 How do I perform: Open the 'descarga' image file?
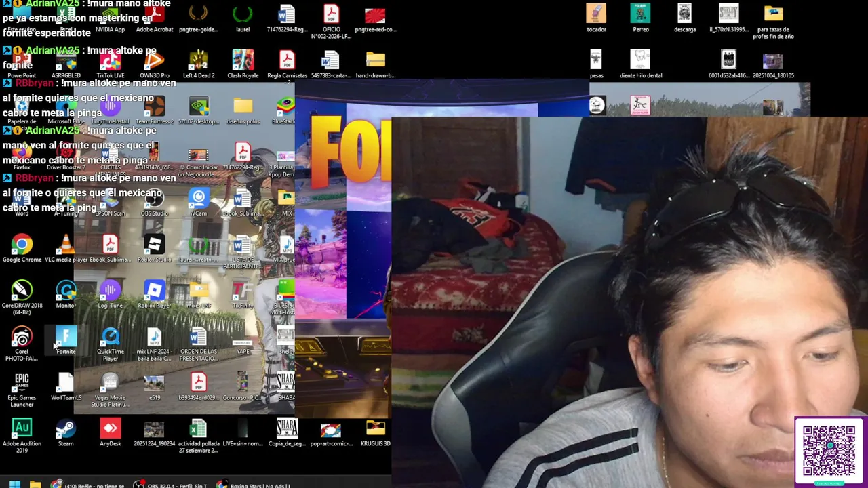point(684,18)
